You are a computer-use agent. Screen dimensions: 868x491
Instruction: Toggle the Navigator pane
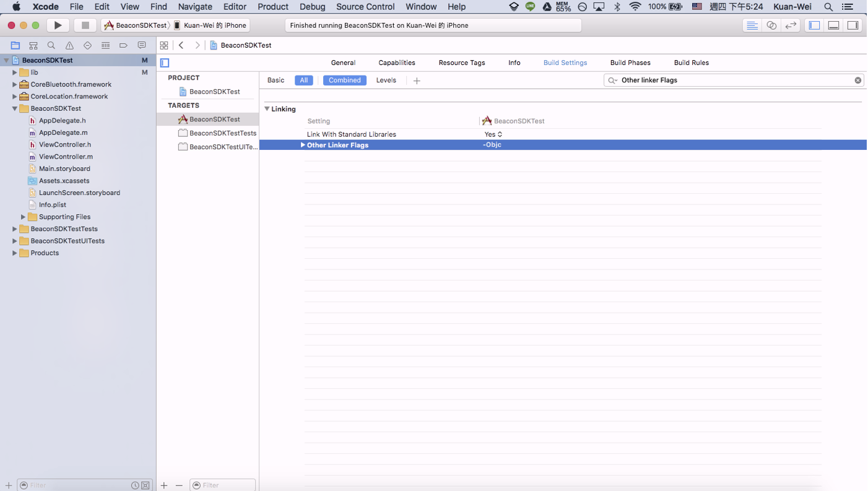click(815, 25)
